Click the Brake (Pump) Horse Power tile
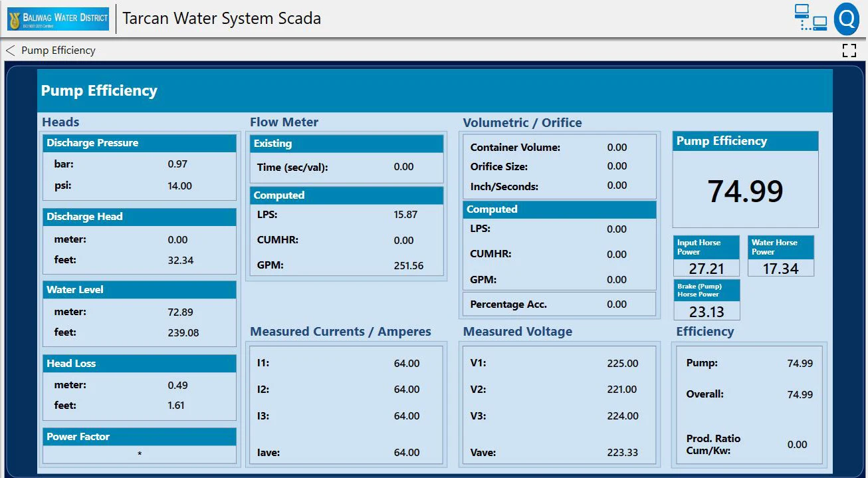The height and width of the screenshot is (478, 868). point(706,298)
